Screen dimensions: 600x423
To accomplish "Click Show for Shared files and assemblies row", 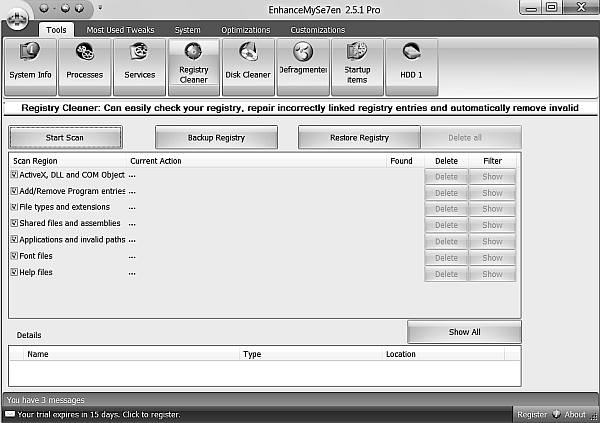I will [x=492, y=225].
